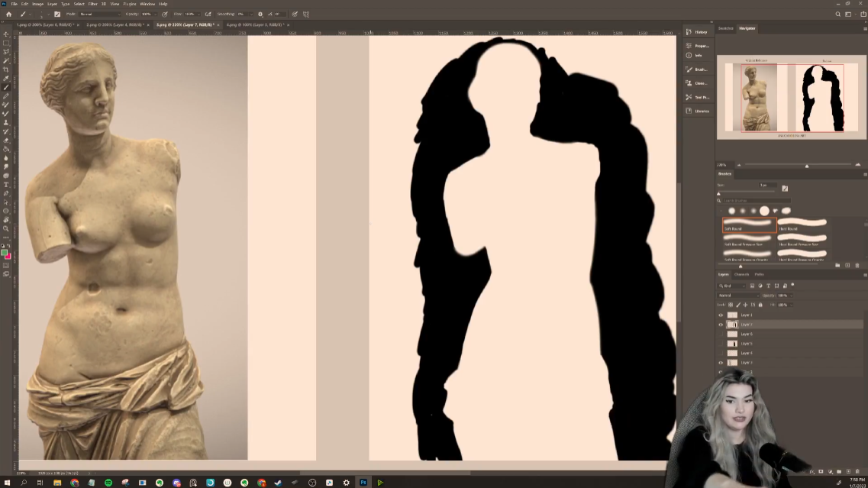868x488 pixels.
Task: Select the Hard Round brush preset
Action: pyautogui.click(x=802, y=225)
